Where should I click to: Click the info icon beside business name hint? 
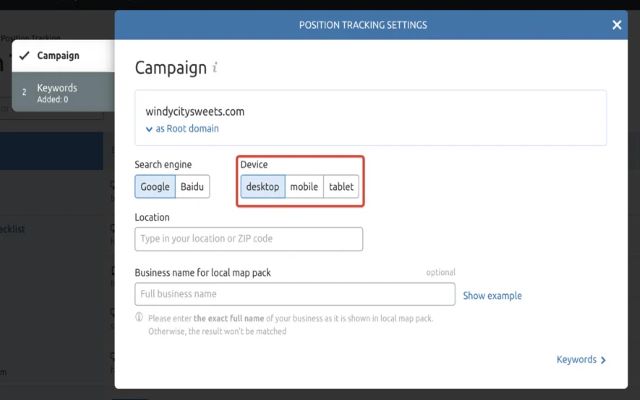click(x=139, y=318)
